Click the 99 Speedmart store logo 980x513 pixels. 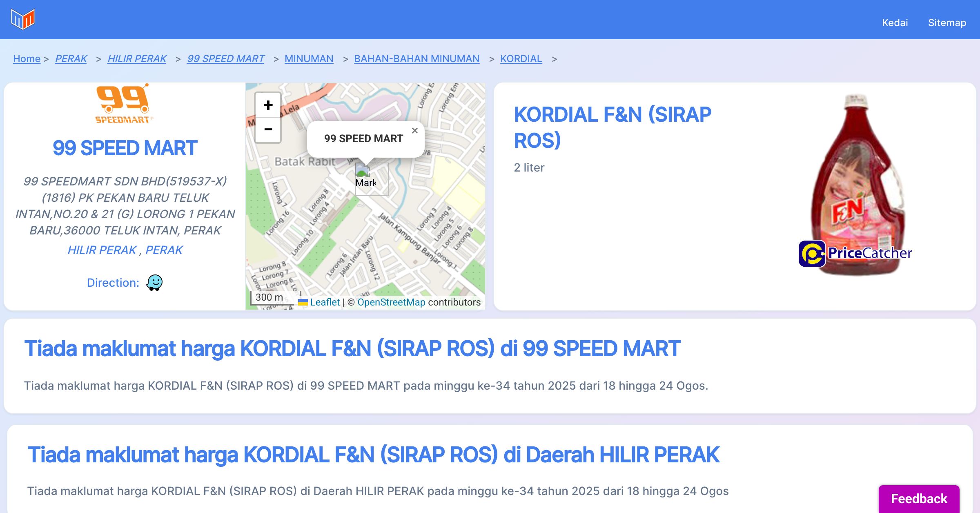point(124,103)
